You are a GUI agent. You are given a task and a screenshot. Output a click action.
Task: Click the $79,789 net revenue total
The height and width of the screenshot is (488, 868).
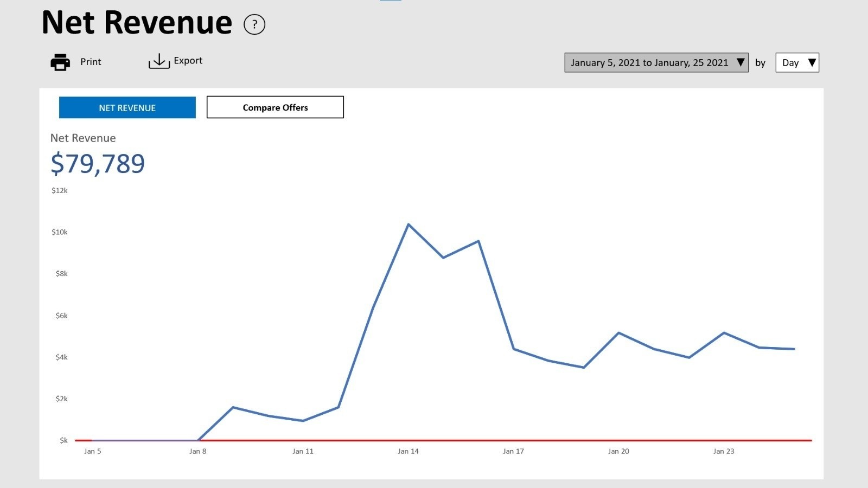coord(98,164)
